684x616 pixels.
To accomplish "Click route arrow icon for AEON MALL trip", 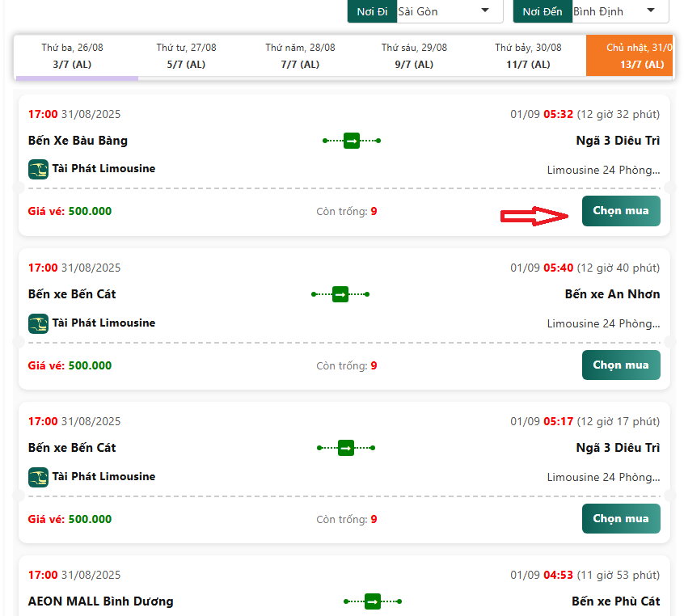I will click(x=373, y=601).
